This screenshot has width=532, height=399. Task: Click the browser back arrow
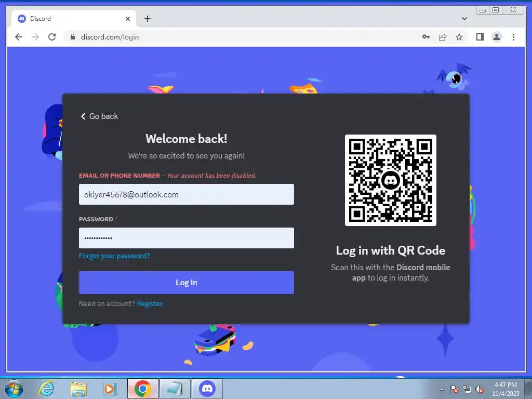(19, 37)
